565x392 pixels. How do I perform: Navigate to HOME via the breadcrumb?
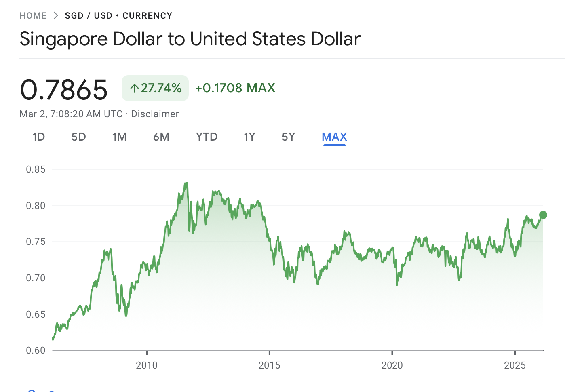click(33, 15)
